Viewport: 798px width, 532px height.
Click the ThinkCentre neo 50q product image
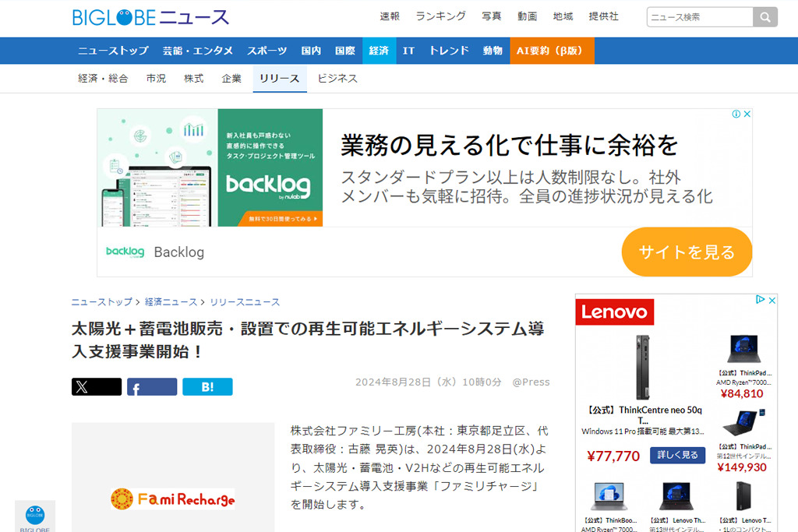click(x=643, y=367)
